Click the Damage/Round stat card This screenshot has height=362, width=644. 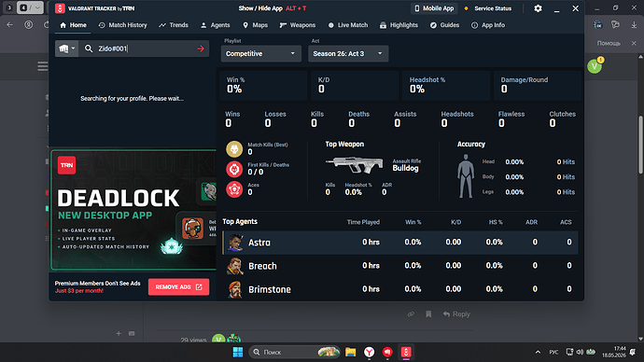point(538,86)
